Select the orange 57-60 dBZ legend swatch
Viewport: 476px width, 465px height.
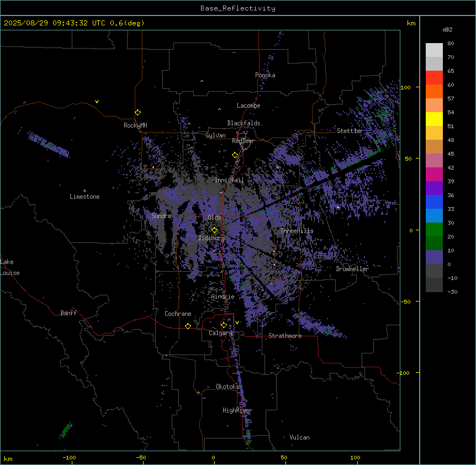pos(434,91)
